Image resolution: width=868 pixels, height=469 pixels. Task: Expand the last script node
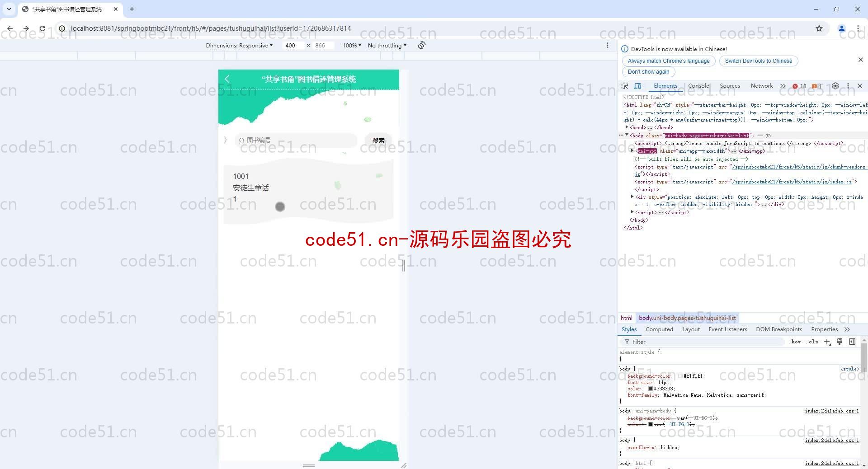[x=632, y=212]
